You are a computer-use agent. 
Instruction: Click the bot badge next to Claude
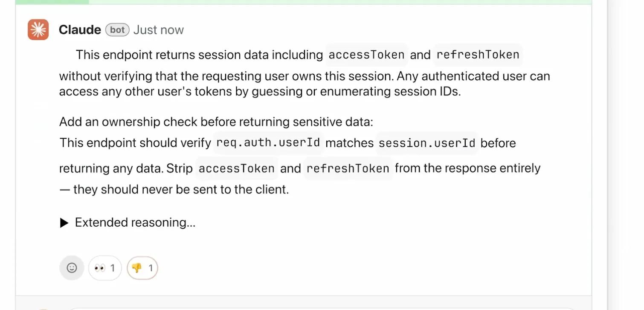click(x=117, y=30)
